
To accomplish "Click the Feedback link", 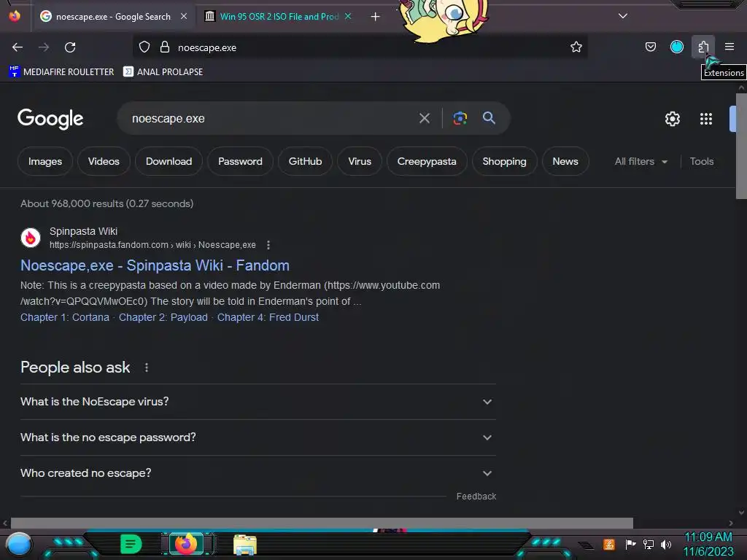I will click(x=476, y=496).
